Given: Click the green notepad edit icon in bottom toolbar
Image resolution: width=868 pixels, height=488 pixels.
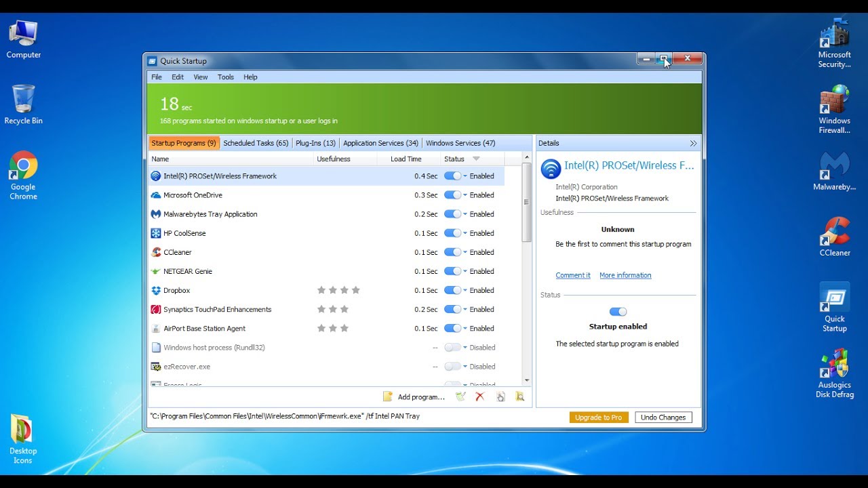Looking at the screenshot, I should (460, 396).
